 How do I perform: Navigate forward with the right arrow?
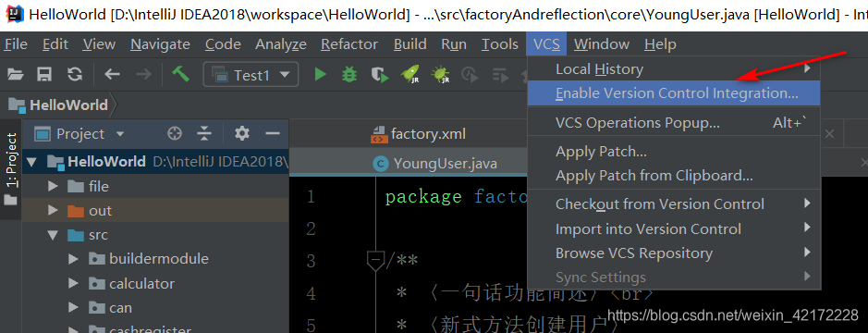coord(143,74)
